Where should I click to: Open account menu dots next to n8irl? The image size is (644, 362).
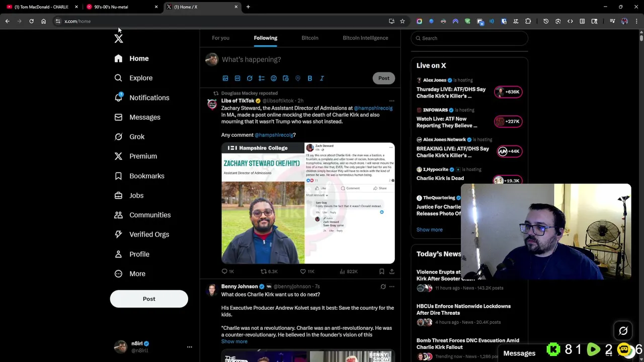190,347
